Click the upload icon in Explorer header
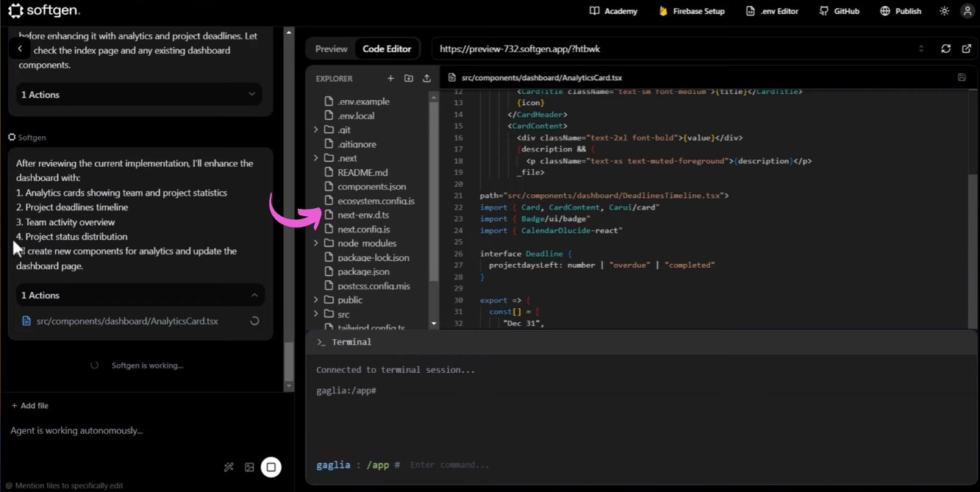980x492 pixels. (x=427, y=78)
